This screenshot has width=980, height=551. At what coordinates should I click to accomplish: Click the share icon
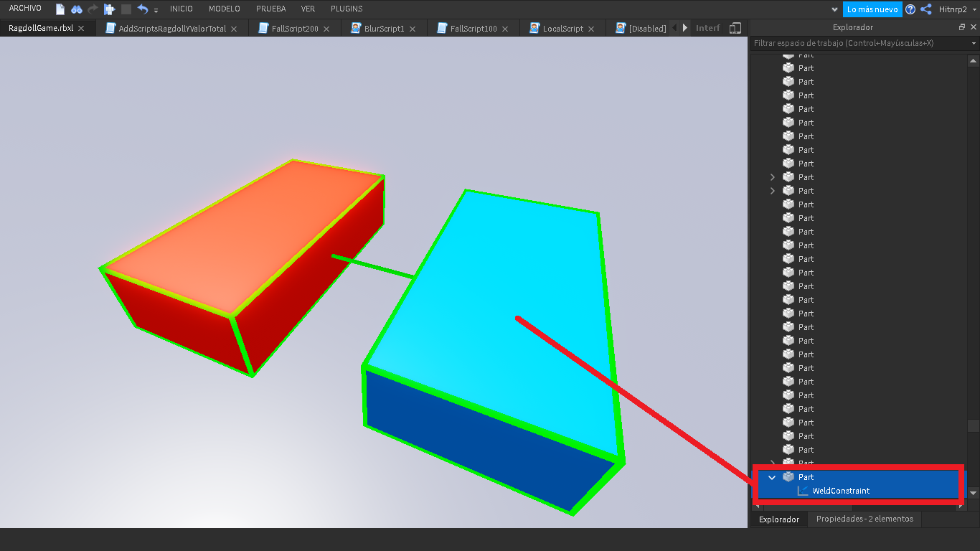[926, 9]
